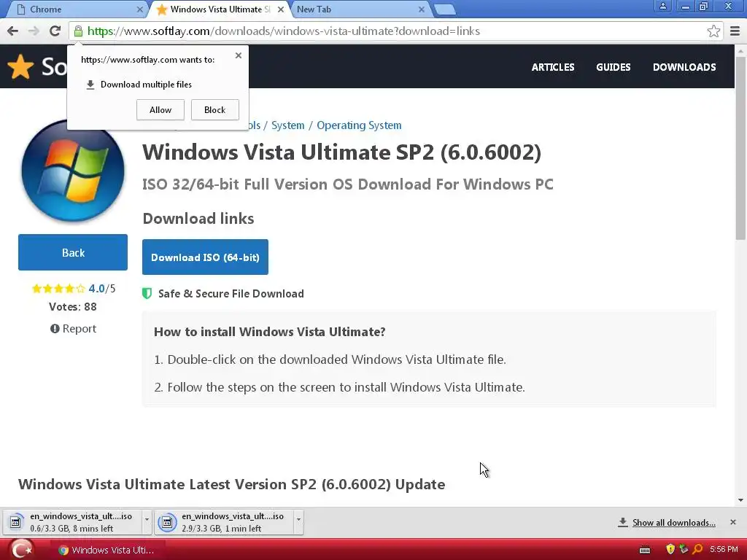Open the Start button on taskbar
Screen dimensions: 747x560
21,550
